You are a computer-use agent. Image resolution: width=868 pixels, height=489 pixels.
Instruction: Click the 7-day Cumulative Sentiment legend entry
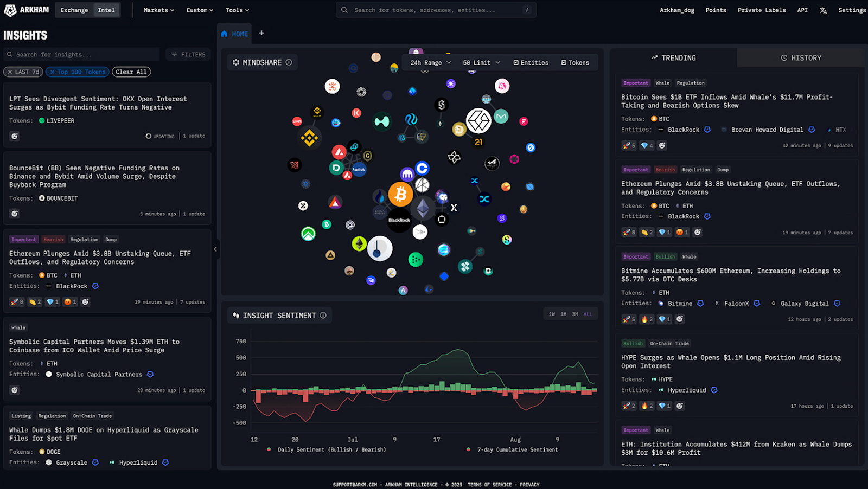click(512, 449)
